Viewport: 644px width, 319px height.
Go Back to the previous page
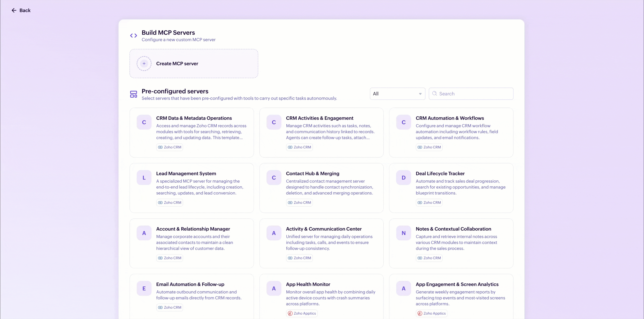(21, 10)
